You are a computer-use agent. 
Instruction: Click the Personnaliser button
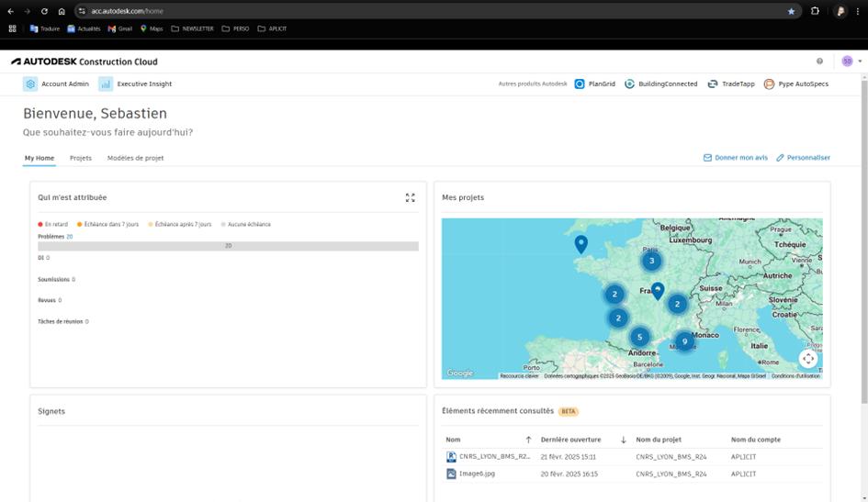[803, 158]
